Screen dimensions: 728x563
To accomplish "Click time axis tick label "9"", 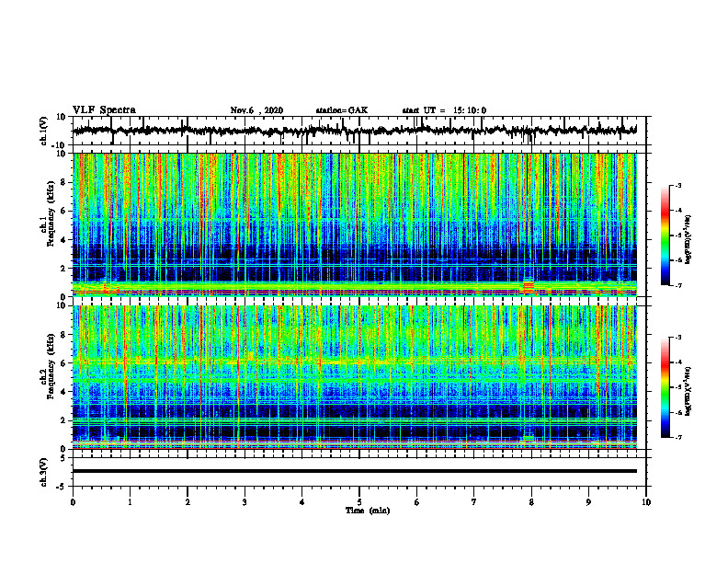I will 588,502.
